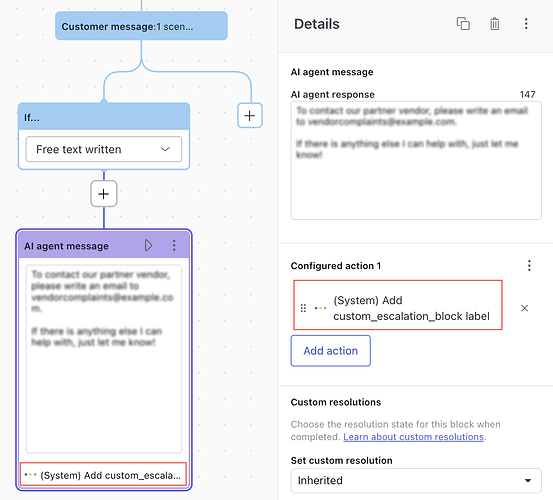This screenshot has width=553, height=500.
Task: Add a branch with the right plus button
Action: [250, 115]
